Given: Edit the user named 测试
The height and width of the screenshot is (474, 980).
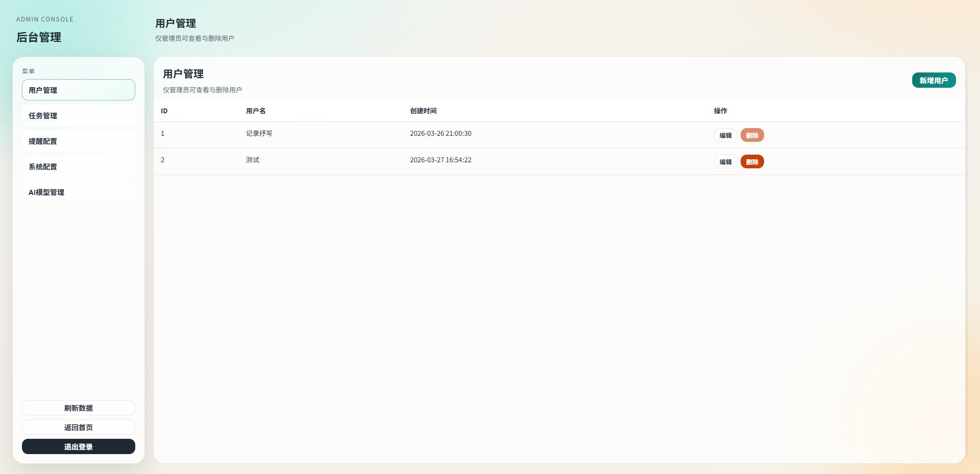Looking at the screenshot, I should pos(725,162).
